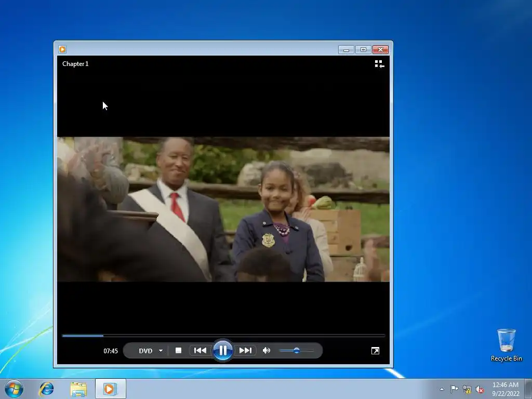This screenshot has height=399, width=532.
Task: Click the DVD button
Action: point(145,351)
